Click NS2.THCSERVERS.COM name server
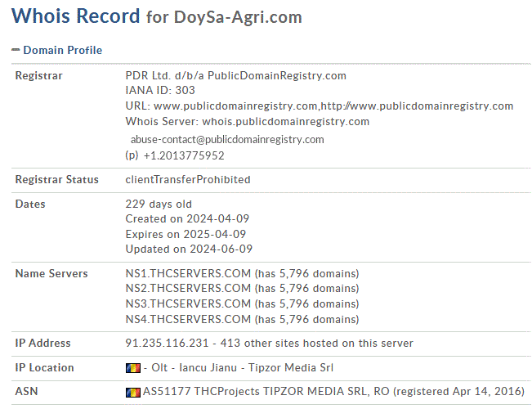The height and width of the screenshot is (409, 532). tap(188, 289)
